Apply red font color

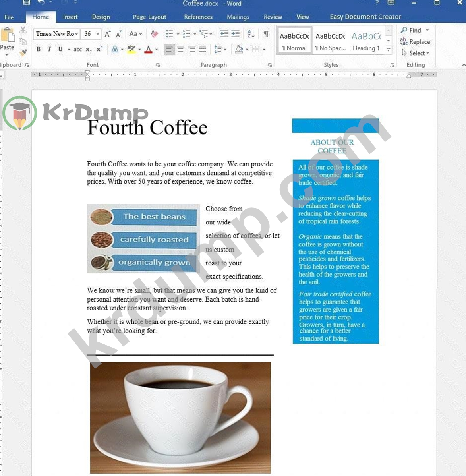tap(148, 50)
